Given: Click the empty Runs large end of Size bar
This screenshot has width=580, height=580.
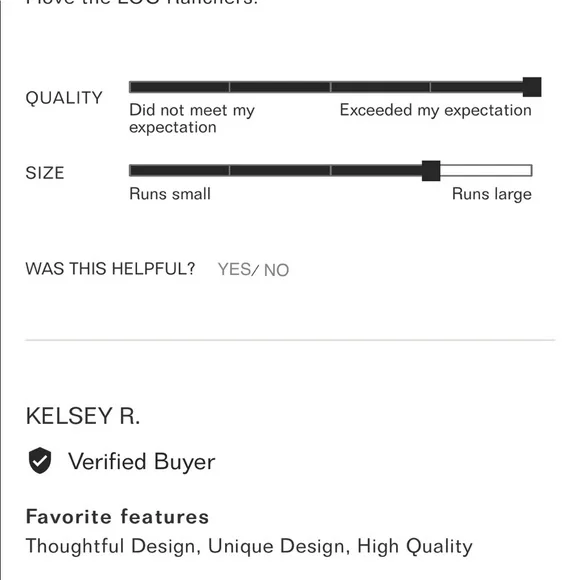Looking at the screenshot, I should point(486,171).
